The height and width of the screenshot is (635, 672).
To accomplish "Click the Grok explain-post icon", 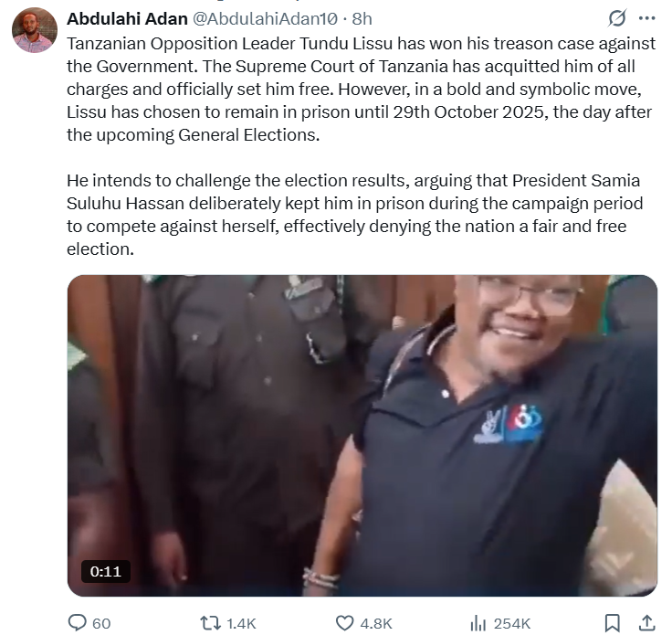I will (616, 18).
